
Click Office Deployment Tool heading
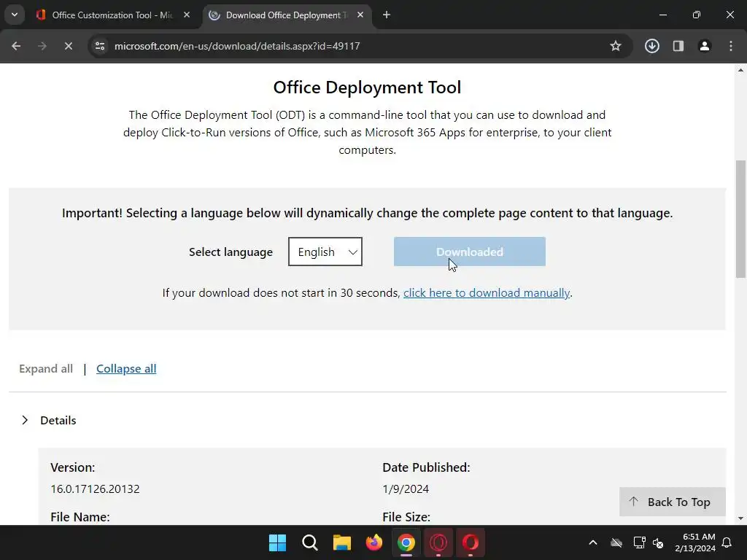pos(368,87)
